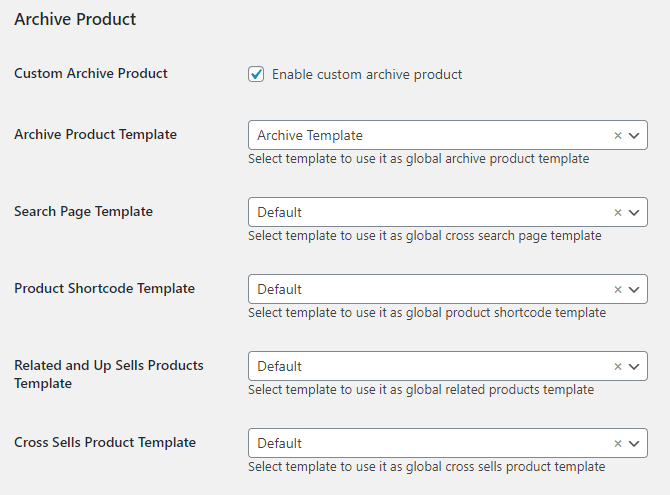Image resolution: width=670 pixels, height=495 pixels.
Task: Open the Archive Template select box
Action: point(448,135)
